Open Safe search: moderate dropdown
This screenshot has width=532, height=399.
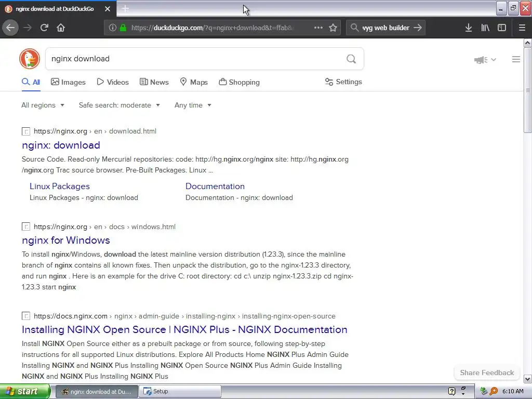[119, 105]
